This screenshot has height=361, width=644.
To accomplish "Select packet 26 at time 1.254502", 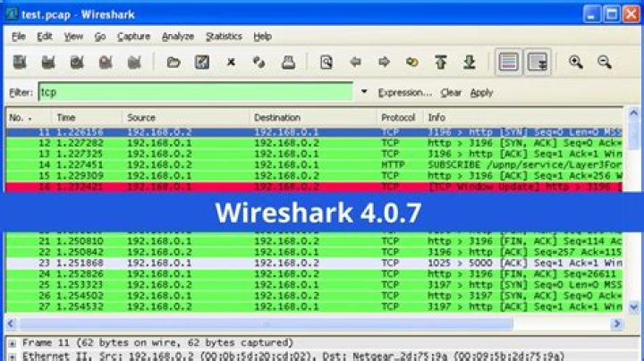I will point(314,296).
